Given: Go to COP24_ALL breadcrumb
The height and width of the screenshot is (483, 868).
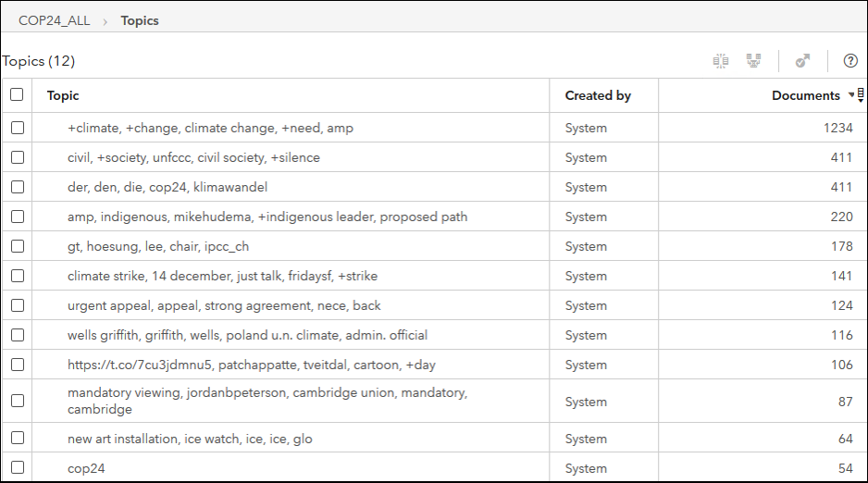Looking at the screenshot, I should pyautogui.click(x=55, y=20).
